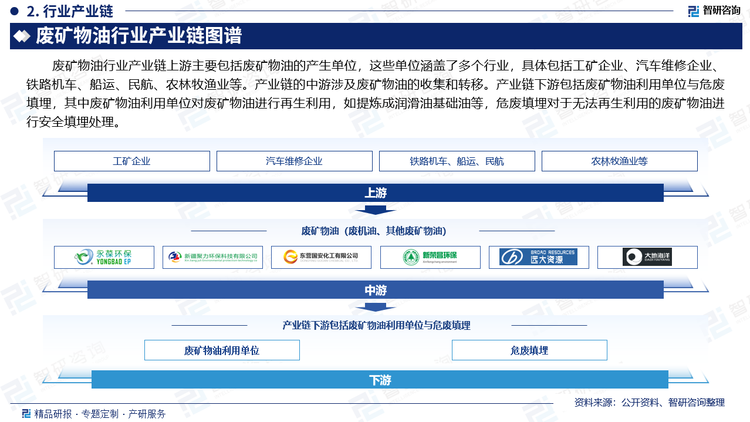Click the section heading 2. 行业产业链
The image size is (750, 422).
[x=70, y=11]
